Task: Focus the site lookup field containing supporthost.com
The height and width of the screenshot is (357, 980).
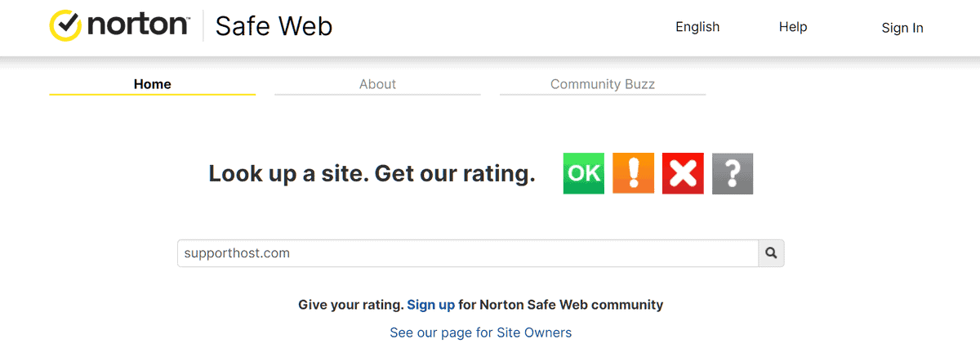Action: click(x=467, y=253)
